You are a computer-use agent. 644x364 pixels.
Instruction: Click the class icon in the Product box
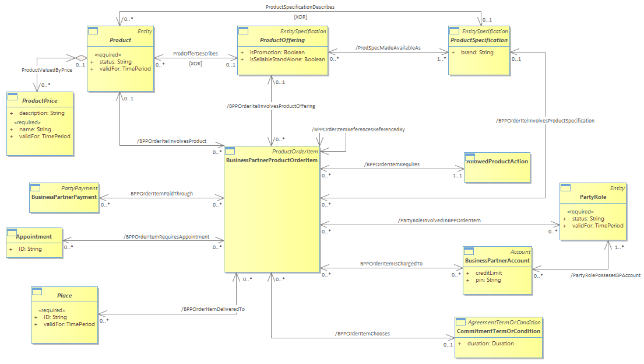[x=93, y=30]
